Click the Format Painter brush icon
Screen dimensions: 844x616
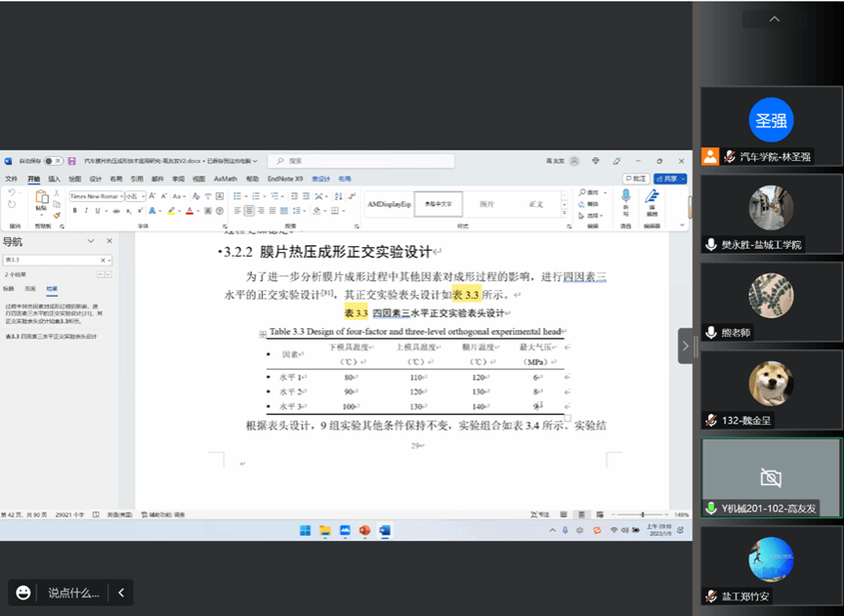click(58, 214)
